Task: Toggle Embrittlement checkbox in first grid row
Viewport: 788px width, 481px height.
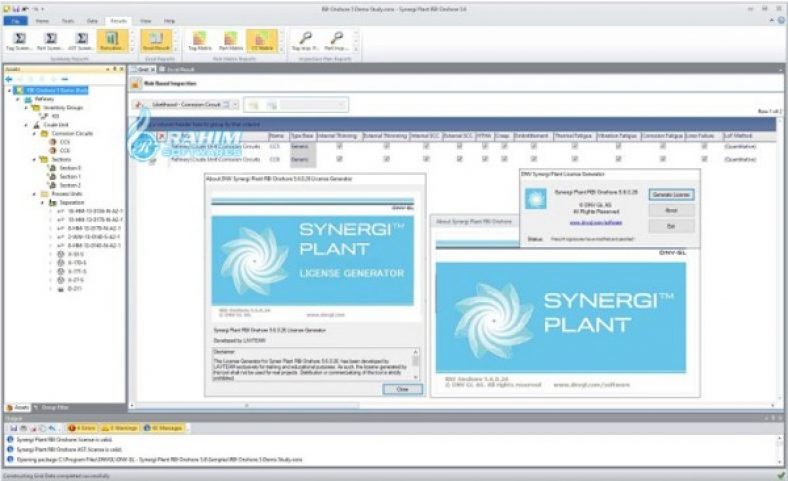Action: pyautogui.click(x=533, y=146)
